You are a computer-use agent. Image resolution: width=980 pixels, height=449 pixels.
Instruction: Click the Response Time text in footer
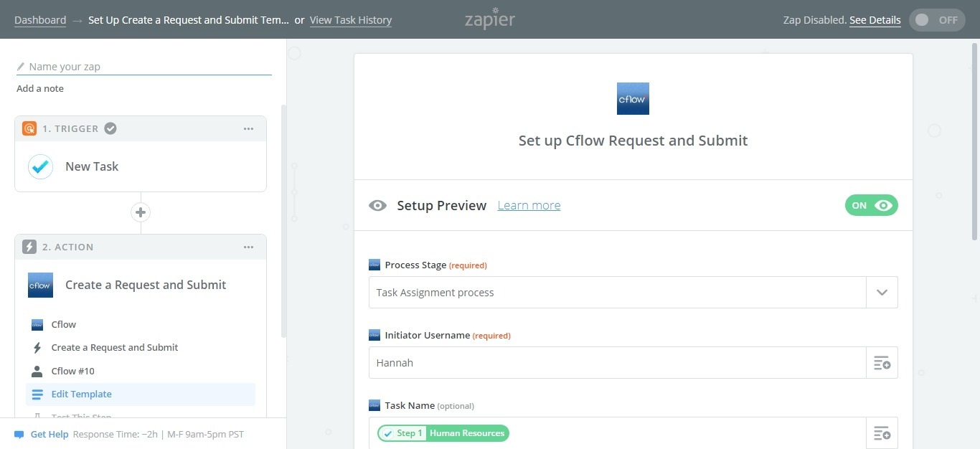pyautogui.click(x=159, y=435)
